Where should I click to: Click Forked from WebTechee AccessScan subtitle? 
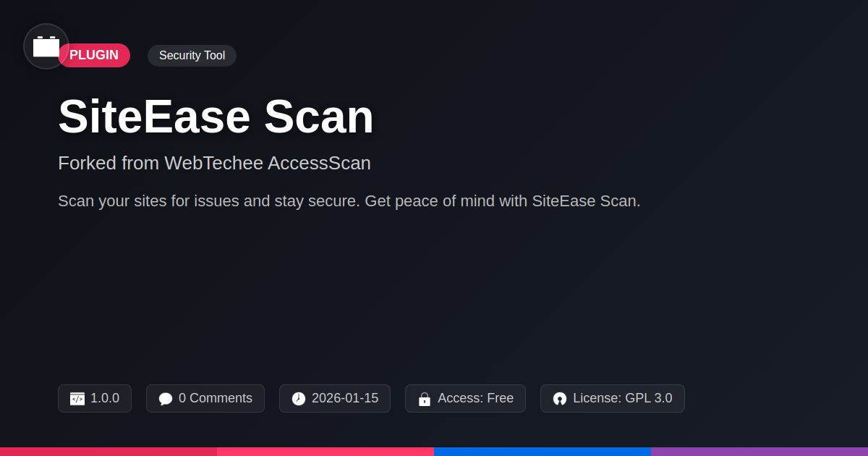click(x=214, y=163)
